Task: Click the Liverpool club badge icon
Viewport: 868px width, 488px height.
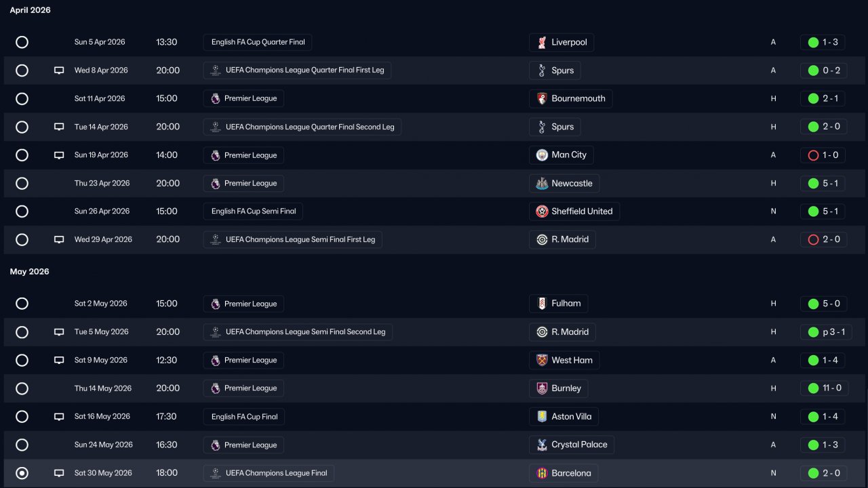Action: tap(542, 43)
